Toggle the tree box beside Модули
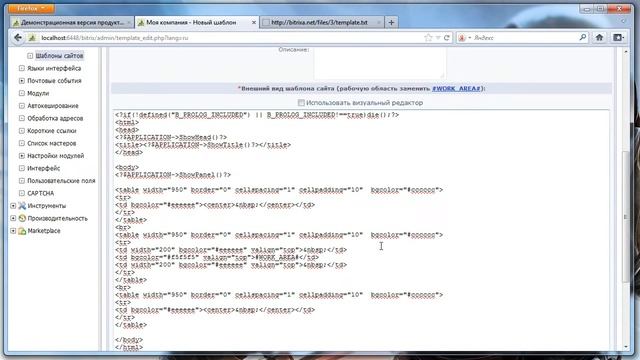 tap(22, 93)
